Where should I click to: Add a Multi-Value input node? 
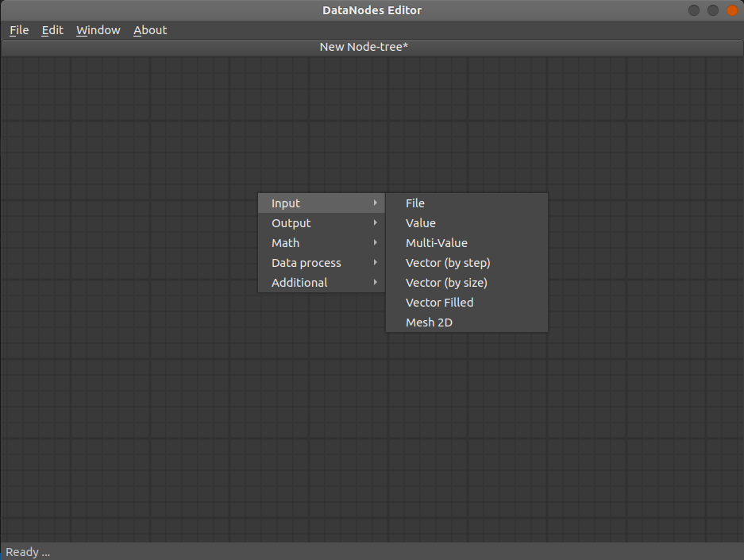click(x=467, y=243)
